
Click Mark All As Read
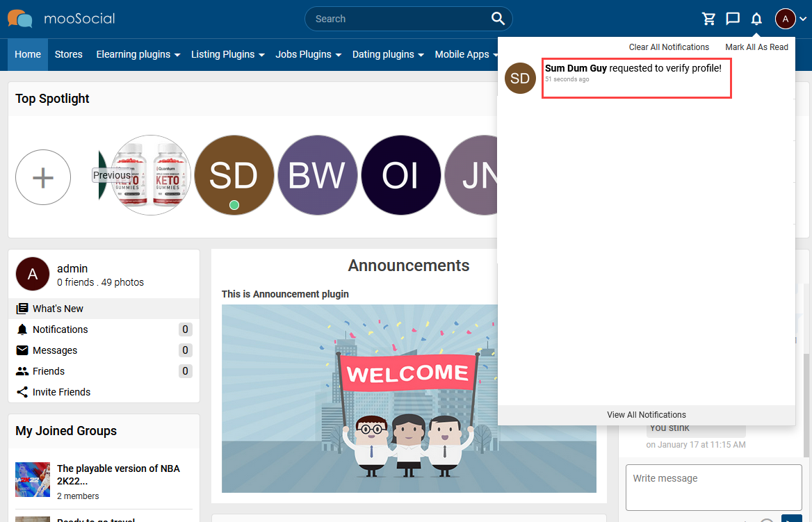[x=756, y=47]
